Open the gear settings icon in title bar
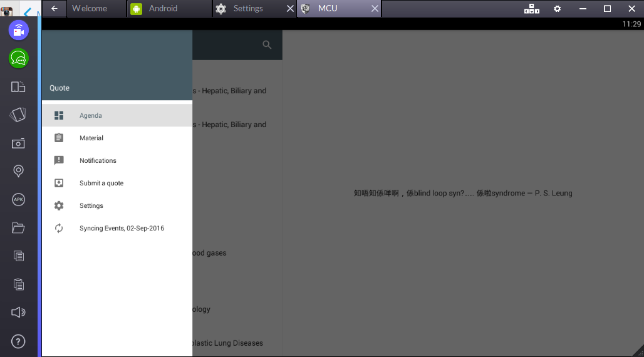Viewport: 644px width, 357px height. tap(557, 9)
